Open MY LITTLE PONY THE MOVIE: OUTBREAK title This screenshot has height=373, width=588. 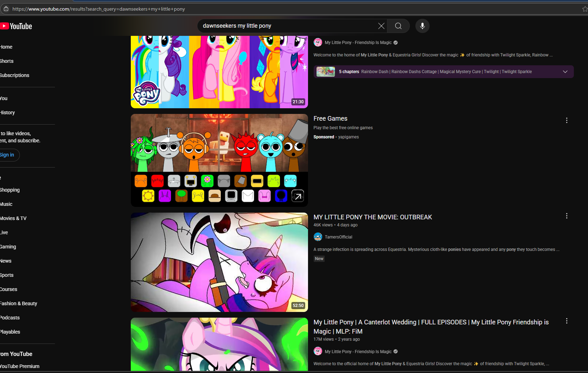tap(373, 217)
